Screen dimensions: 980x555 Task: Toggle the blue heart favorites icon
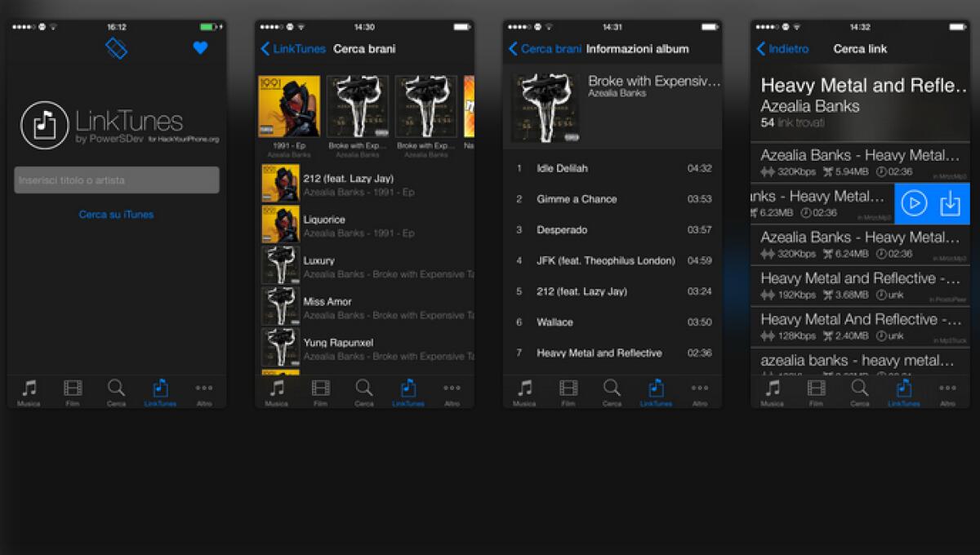(200, 48)
